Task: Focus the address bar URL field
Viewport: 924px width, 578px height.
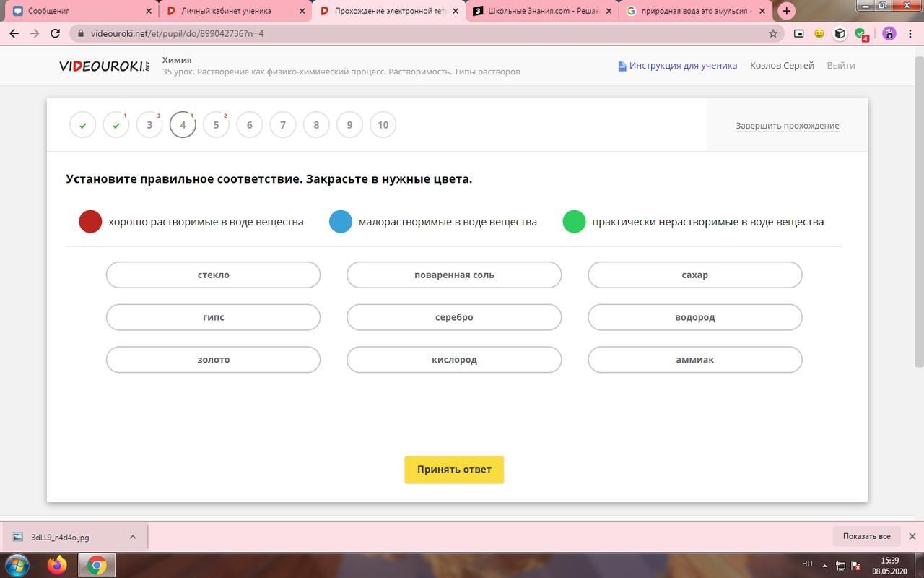Action: click(x=426, y=33)
